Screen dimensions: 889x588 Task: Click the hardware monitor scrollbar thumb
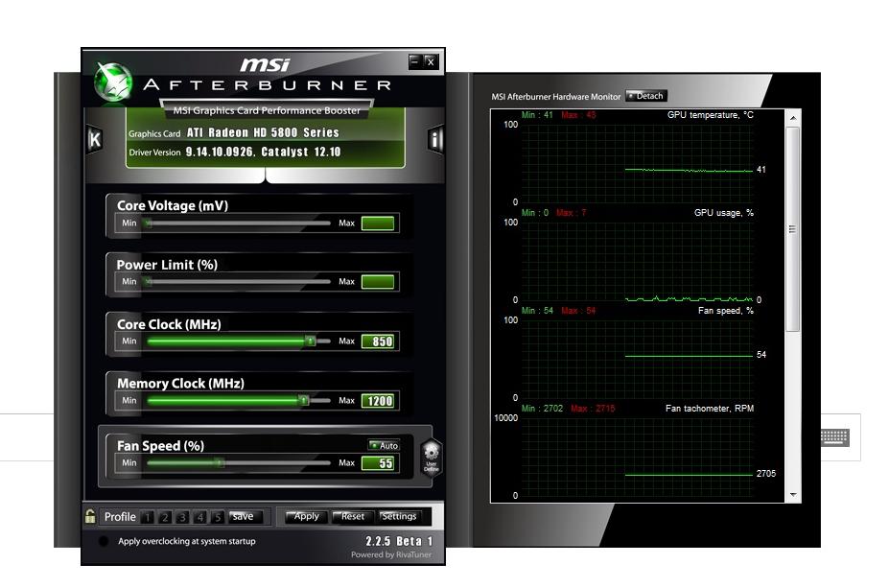coord(793,229)
